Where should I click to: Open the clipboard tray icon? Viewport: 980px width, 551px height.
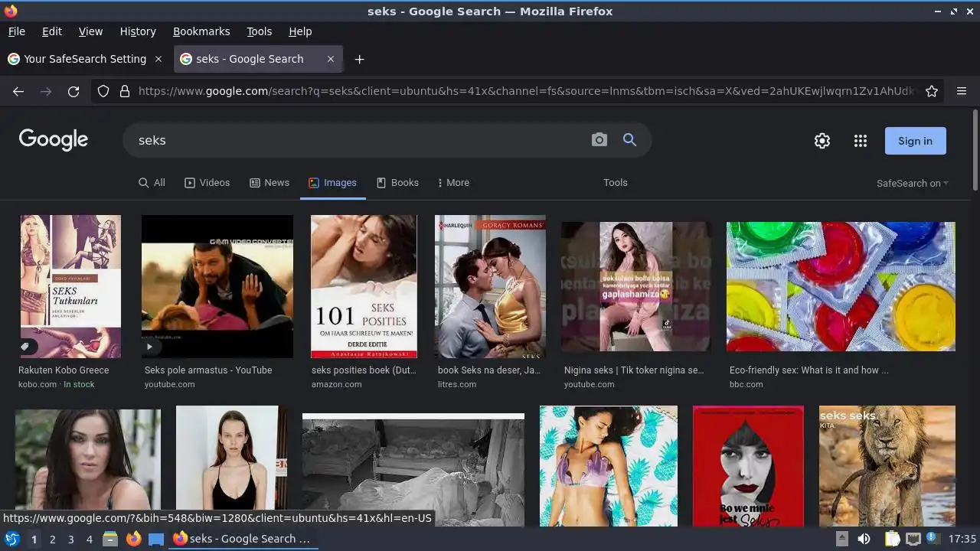[x=892, y=539]
